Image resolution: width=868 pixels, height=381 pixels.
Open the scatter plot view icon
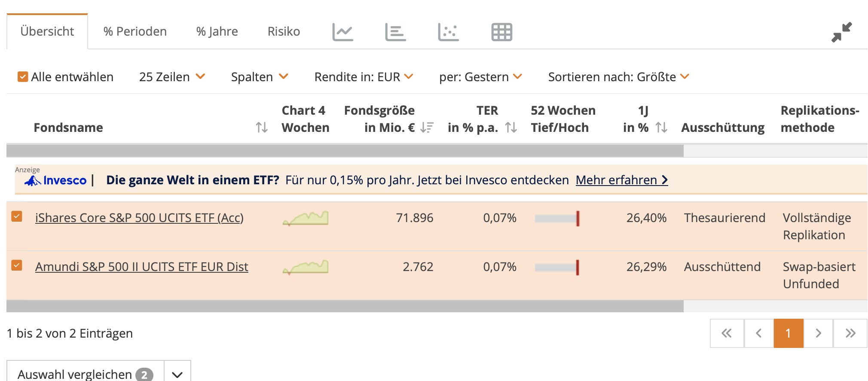coord(448,32)
